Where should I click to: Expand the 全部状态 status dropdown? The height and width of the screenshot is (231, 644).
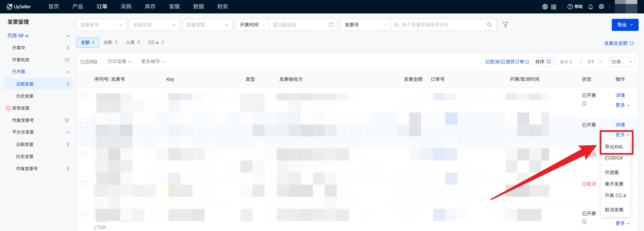[x=154, y=25]
